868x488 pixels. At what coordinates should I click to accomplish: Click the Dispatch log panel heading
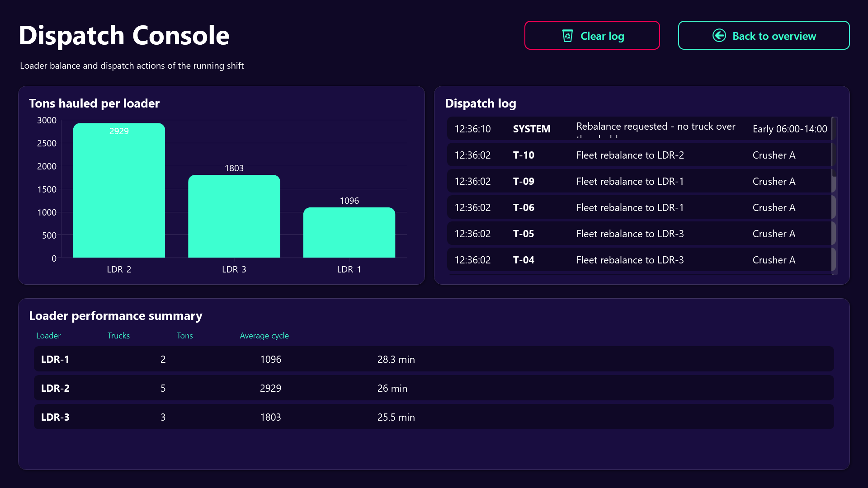481,103
